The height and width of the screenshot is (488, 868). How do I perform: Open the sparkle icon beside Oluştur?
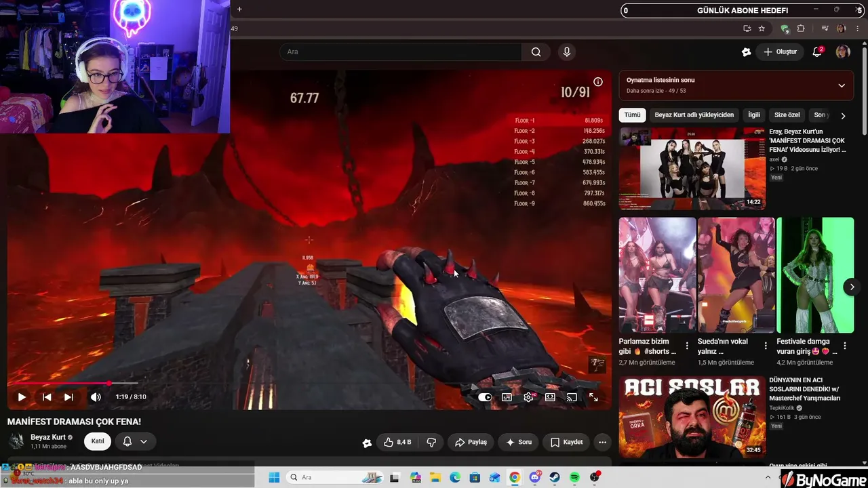[746, 52]
